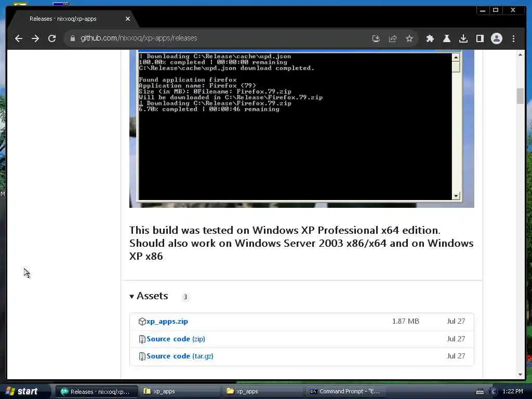Screen dimensions: 532x399
Task: Click the xp_apps.zip package icon
Action: [x=142, y=321]
